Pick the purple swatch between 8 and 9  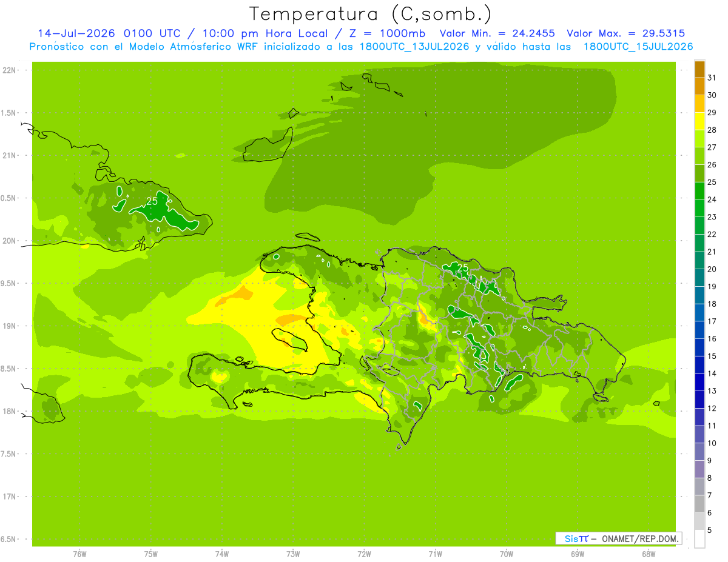pos(699,470)
